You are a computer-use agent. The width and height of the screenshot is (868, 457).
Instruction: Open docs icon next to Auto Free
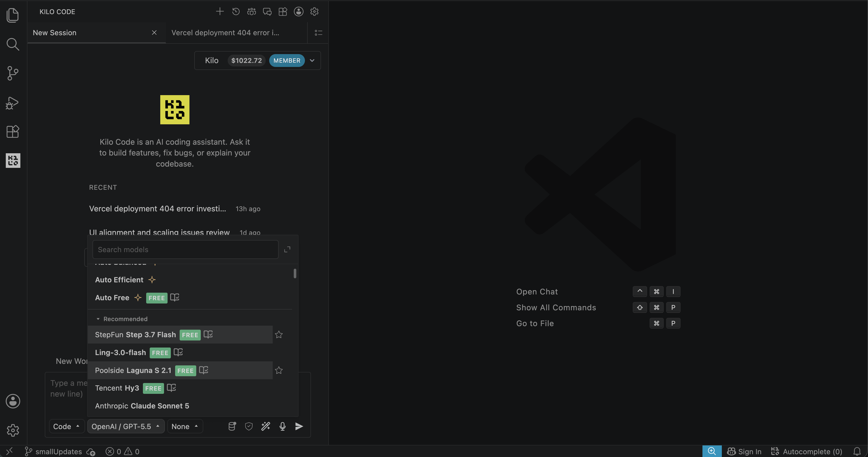point(175,297)
